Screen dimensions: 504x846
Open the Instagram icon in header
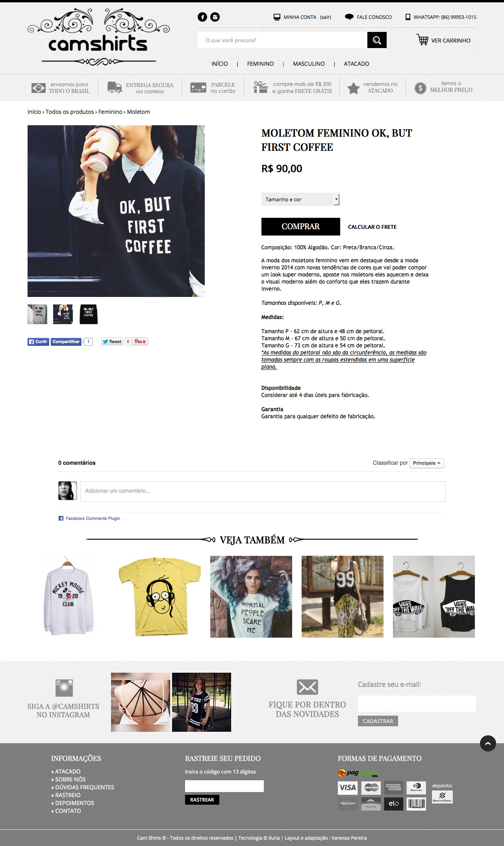click(x=215, y=17)
